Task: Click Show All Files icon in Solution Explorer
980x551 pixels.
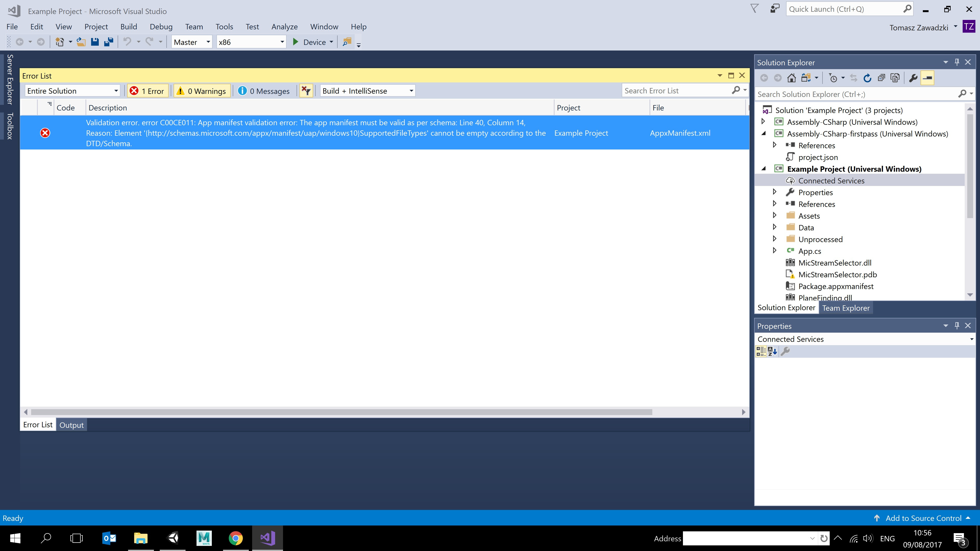Action: click(895, 78)
